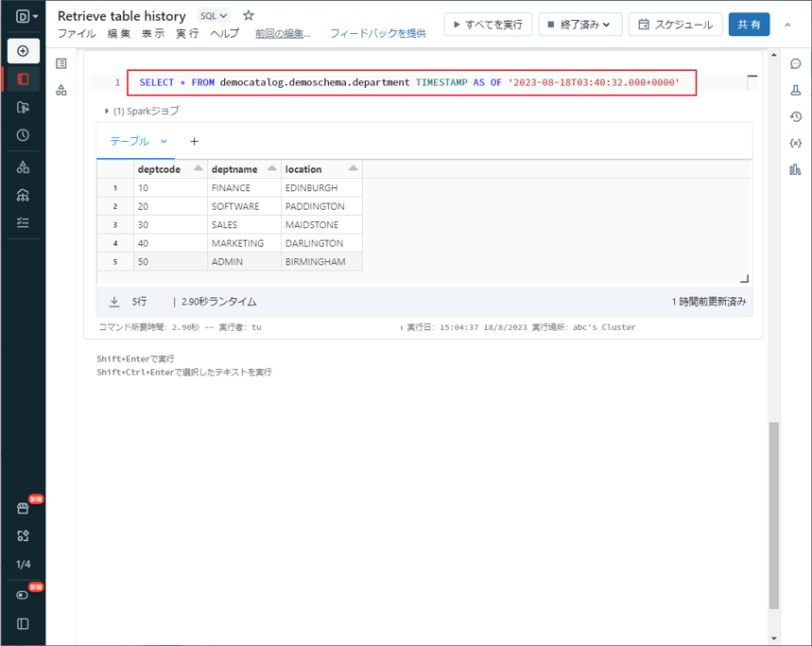Click the notebook vertical scrollbar thumb
This screenshot has height=646, width=812.
[x=774, y=515]
